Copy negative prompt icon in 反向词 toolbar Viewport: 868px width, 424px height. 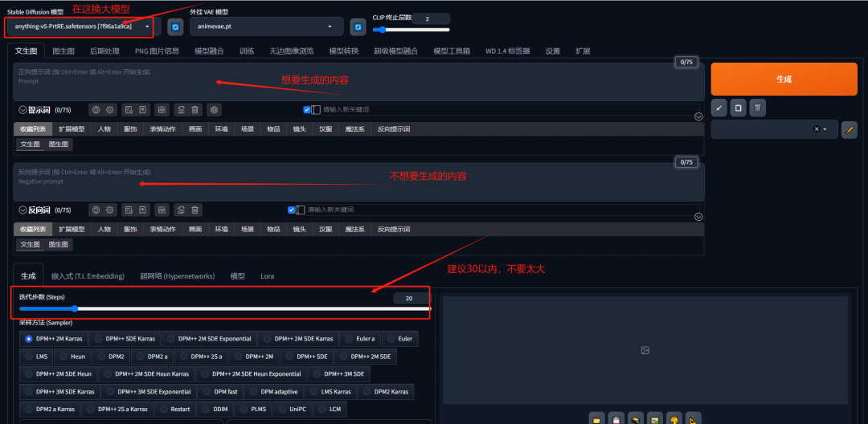(x=181, y=210)
